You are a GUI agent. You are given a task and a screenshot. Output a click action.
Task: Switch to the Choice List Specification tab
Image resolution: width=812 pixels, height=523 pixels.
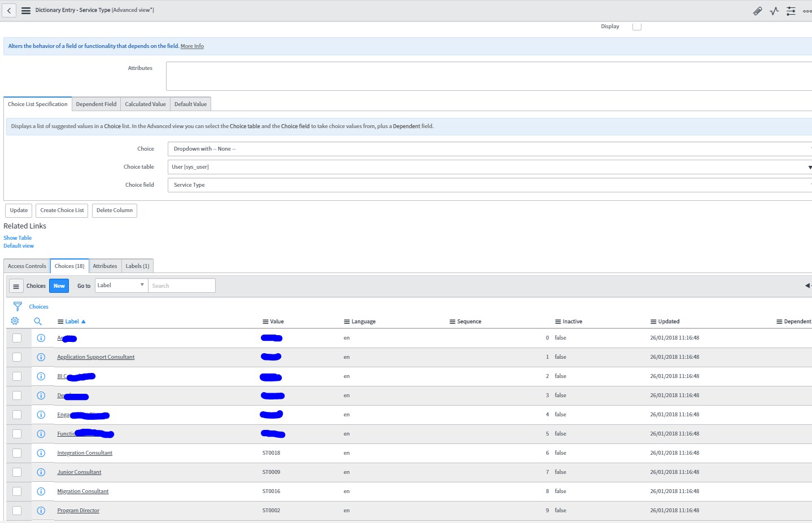tap(38, 104)
